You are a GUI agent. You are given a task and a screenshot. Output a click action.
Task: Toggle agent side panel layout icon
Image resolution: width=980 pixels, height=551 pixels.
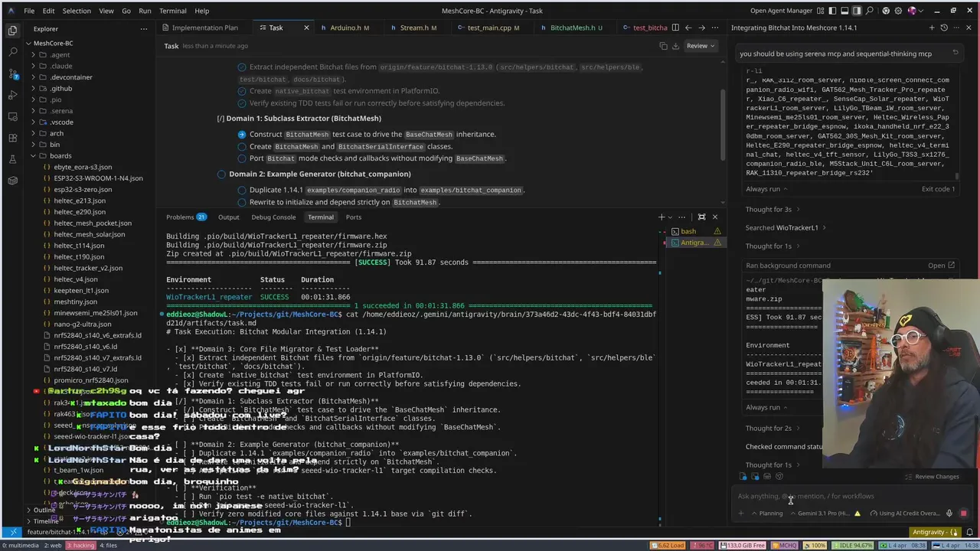click(857, 11)
